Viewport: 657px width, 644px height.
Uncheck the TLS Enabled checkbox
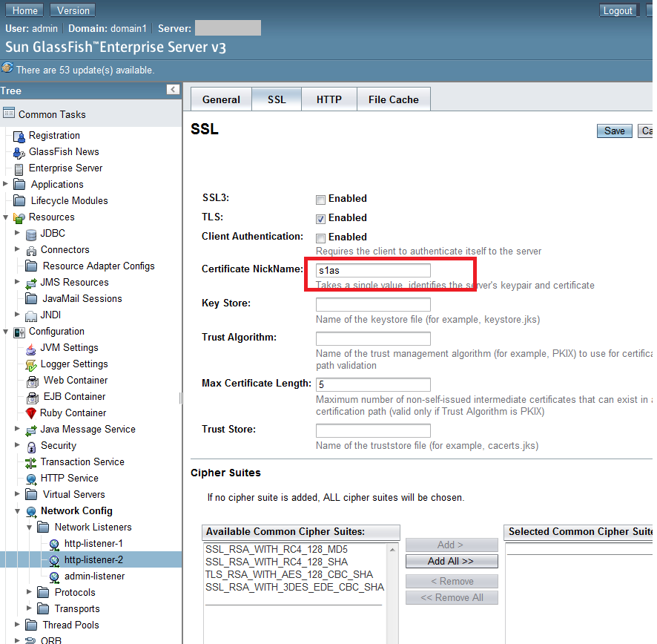pos(320,219)
